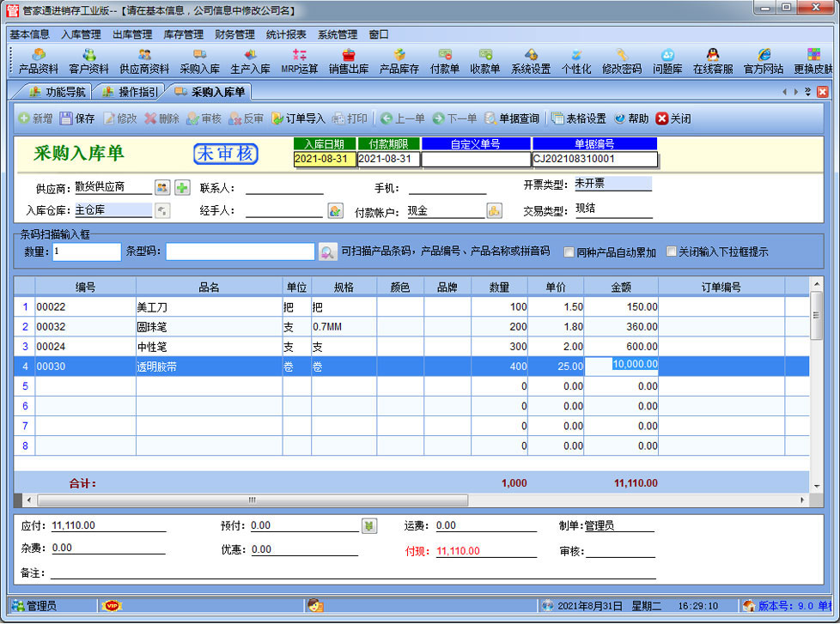Enable 同种产品自动累加 checkbox
Viewport: 840px width, 624px height.
(x=569, y=252)
